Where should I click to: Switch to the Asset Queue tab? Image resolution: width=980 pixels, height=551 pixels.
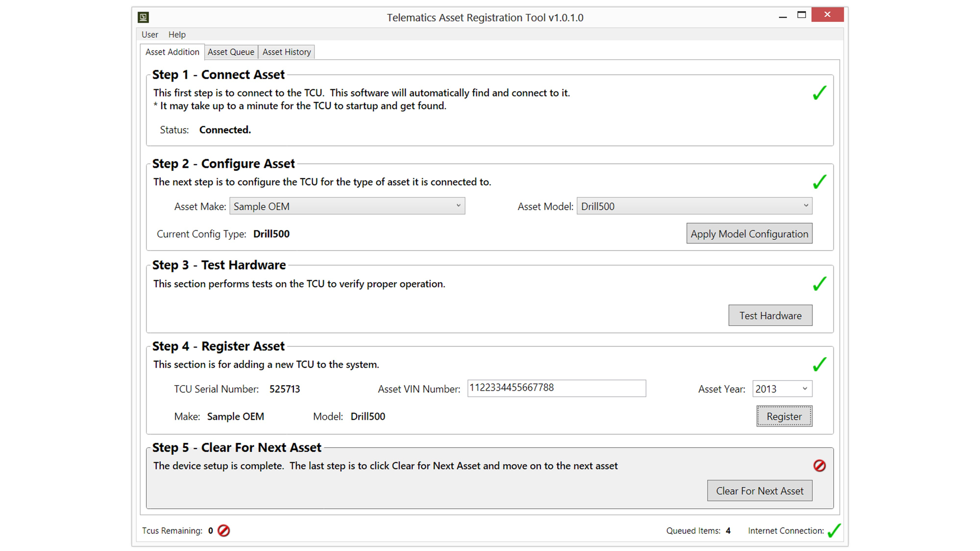tap(231, 52)
